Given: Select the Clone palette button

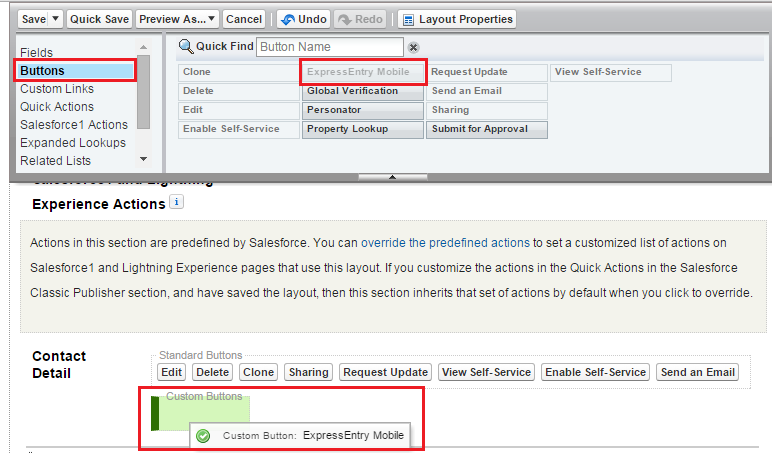Looking at the screenshot, I should tap(238, 72).
